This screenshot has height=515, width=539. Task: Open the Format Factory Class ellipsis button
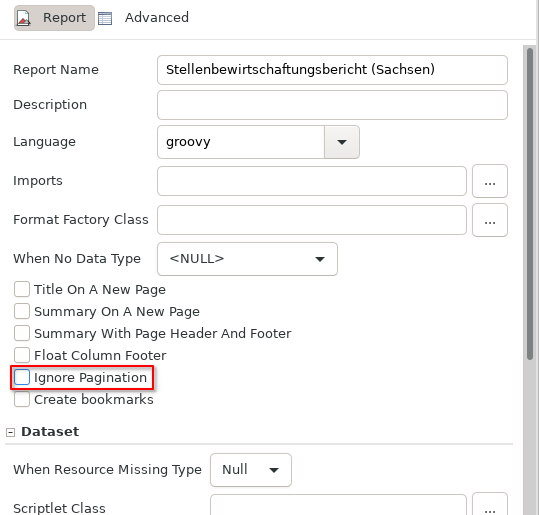click(490, 220)
